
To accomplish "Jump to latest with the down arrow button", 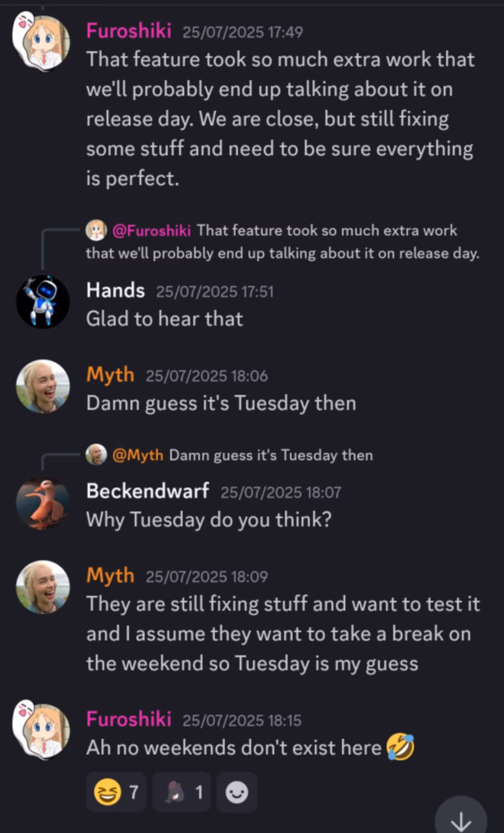I will 461,821.
